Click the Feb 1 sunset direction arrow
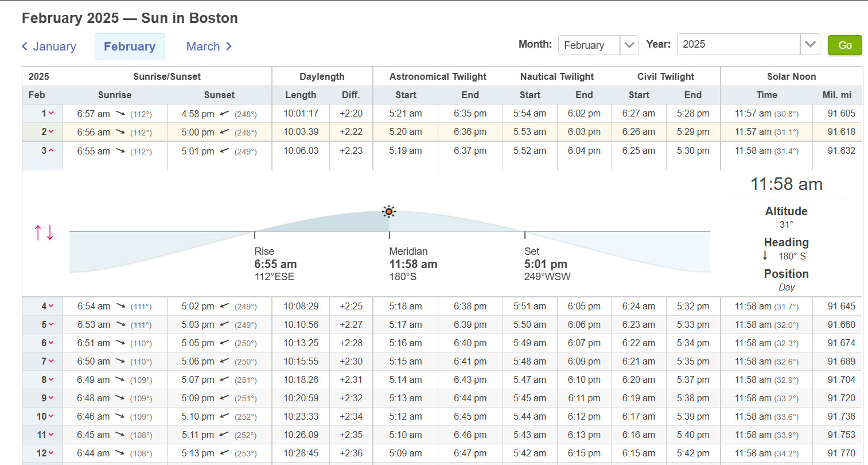The height and width of the screenshot is (465, 868). pos(224,114)
